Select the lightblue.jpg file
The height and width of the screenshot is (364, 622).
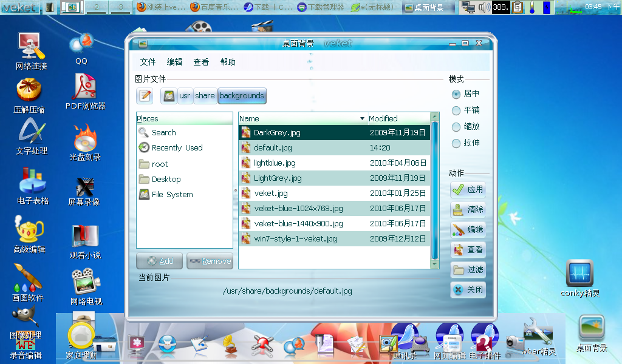[335, 163]
